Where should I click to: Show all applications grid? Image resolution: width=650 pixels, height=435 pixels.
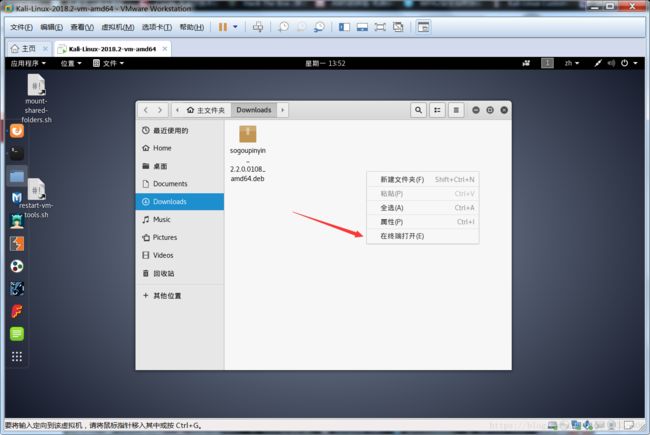coord(17,357)
